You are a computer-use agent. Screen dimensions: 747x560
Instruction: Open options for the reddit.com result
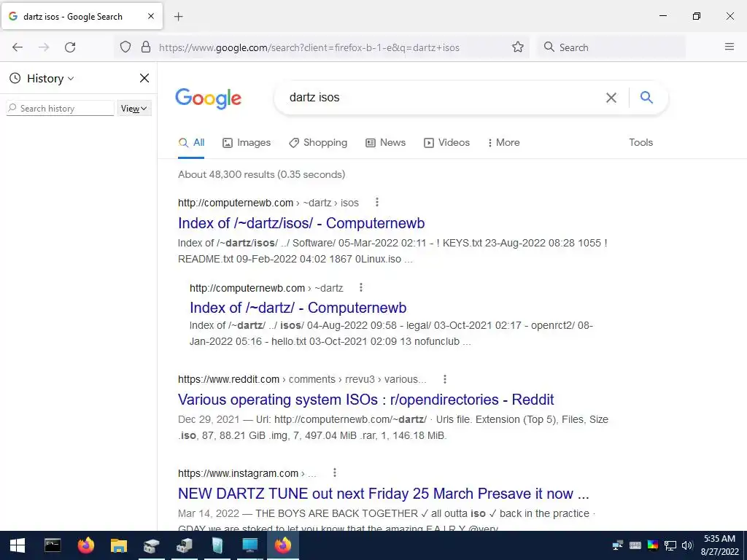pyautogui.click(x=444, y=379)
